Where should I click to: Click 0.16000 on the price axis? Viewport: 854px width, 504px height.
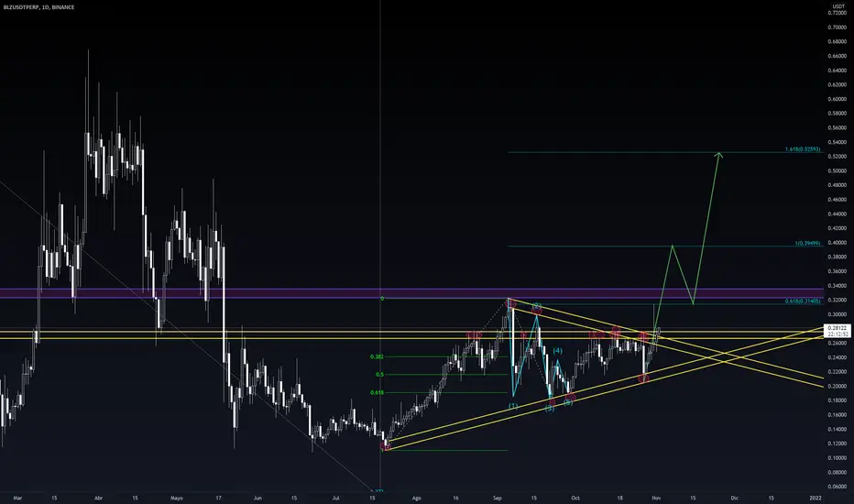point(837,415)
